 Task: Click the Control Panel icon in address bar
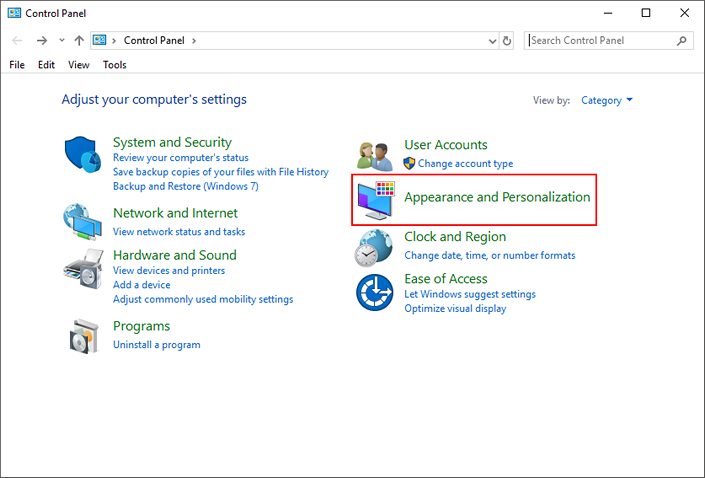tap(99, 40)
